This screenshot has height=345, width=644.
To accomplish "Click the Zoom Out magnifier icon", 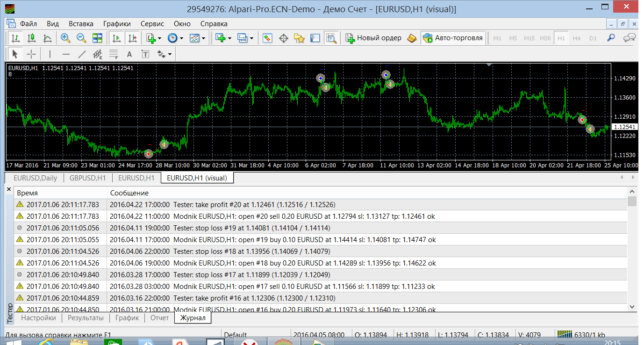I will pos(81,38).
